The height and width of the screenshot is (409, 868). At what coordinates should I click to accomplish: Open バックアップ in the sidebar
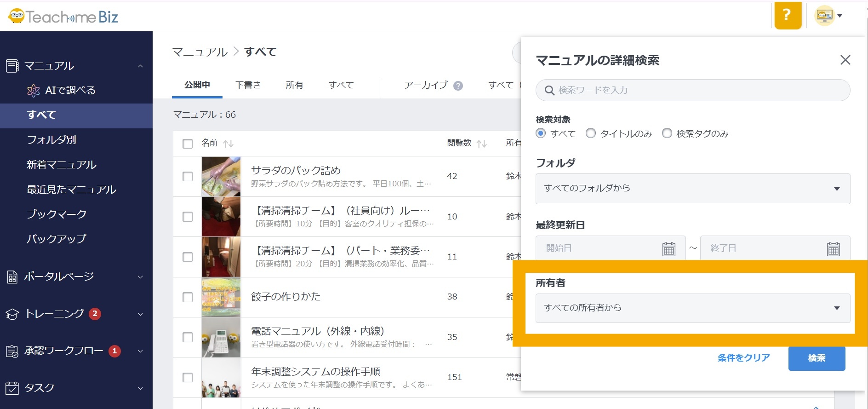coord(56,239)
